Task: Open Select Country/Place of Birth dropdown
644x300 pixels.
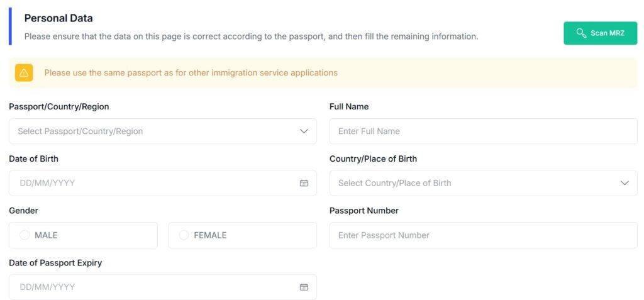Action: point(484,183)
